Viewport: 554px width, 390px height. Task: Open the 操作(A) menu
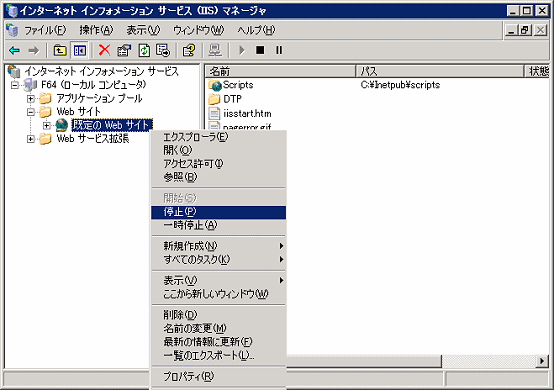96,30
